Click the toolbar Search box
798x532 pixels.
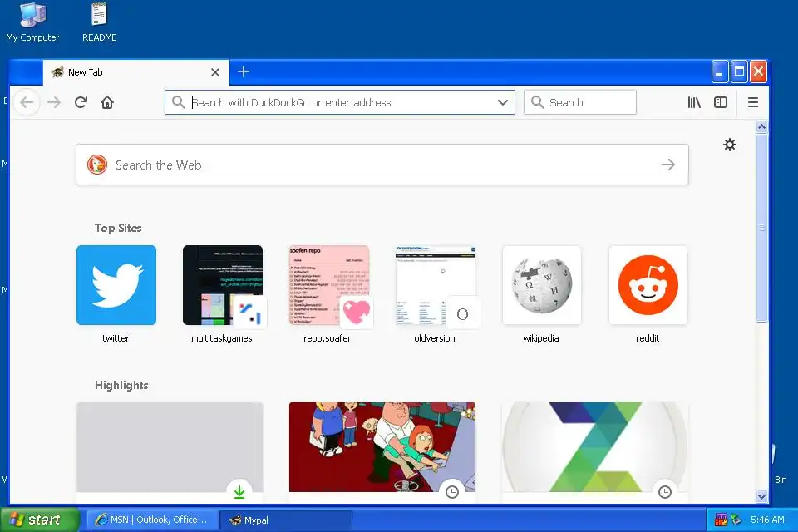pyautogui.click(x=580, y=102)
